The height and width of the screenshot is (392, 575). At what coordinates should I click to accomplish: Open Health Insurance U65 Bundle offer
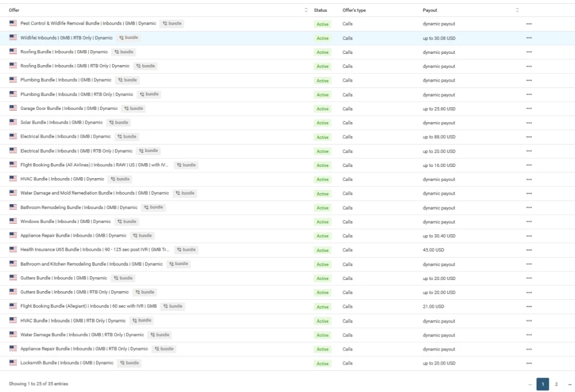pos(95,250)
